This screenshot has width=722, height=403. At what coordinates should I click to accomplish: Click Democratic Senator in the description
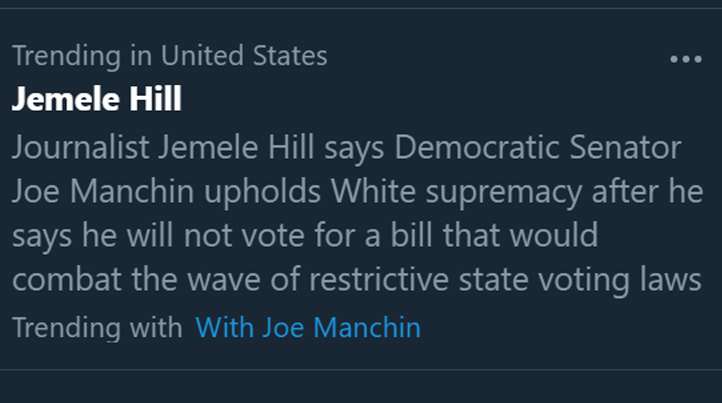tap(538, 149)
